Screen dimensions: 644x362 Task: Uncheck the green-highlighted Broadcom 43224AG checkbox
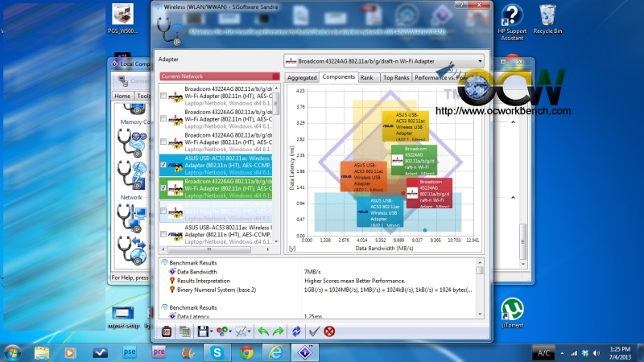(163, 187)
